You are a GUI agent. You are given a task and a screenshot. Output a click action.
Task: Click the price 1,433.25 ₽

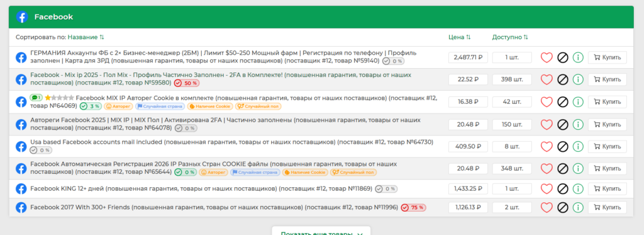468,189
